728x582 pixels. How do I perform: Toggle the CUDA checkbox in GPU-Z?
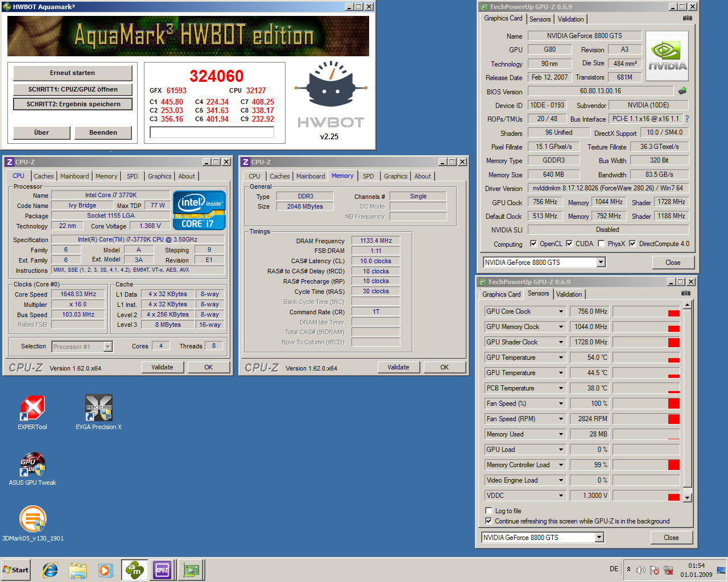click(x=569, y=243)
